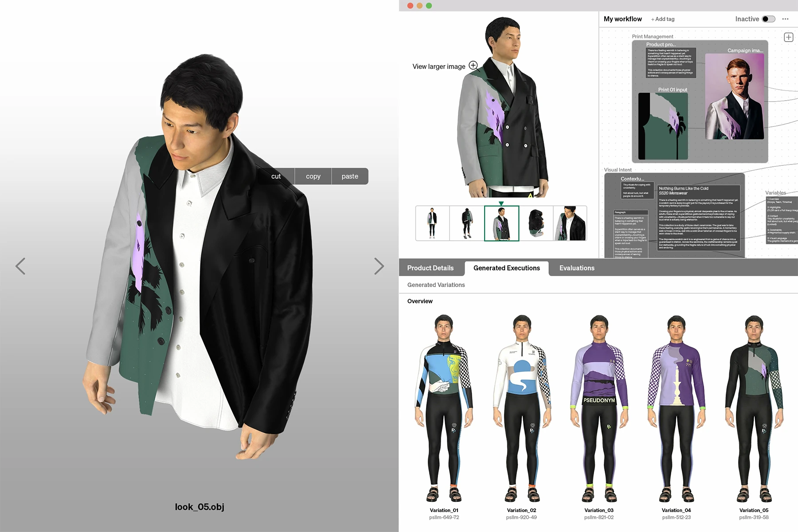
Task: Choose paste in the context menu
Action: (350, 176)
